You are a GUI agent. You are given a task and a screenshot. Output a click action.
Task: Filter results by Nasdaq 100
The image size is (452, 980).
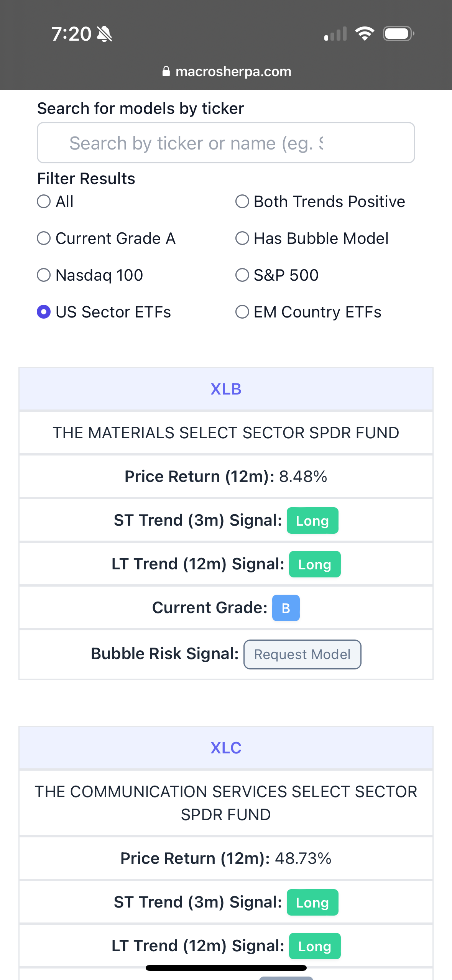pyautogui.click(x=44, y=275)
